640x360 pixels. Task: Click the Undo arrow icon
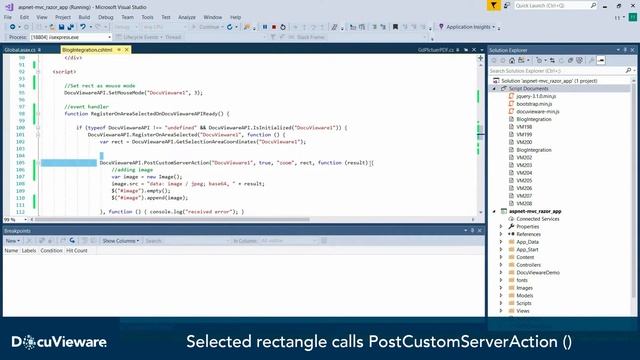point(83,27)
